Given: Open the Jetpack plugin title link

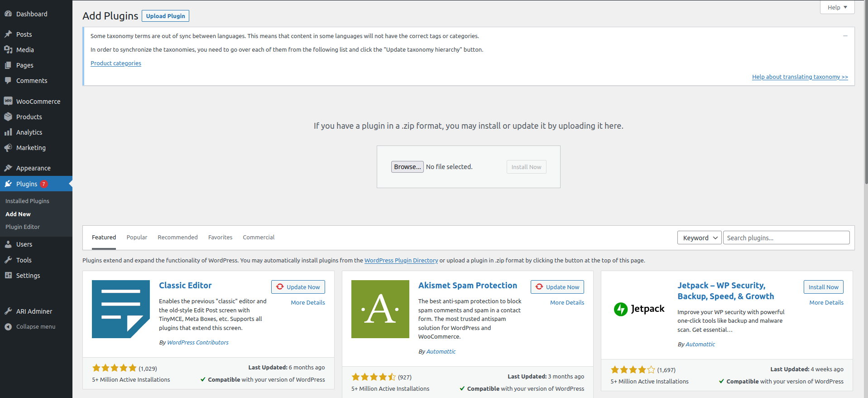Looking at the screenshot, I should (726, 291).
